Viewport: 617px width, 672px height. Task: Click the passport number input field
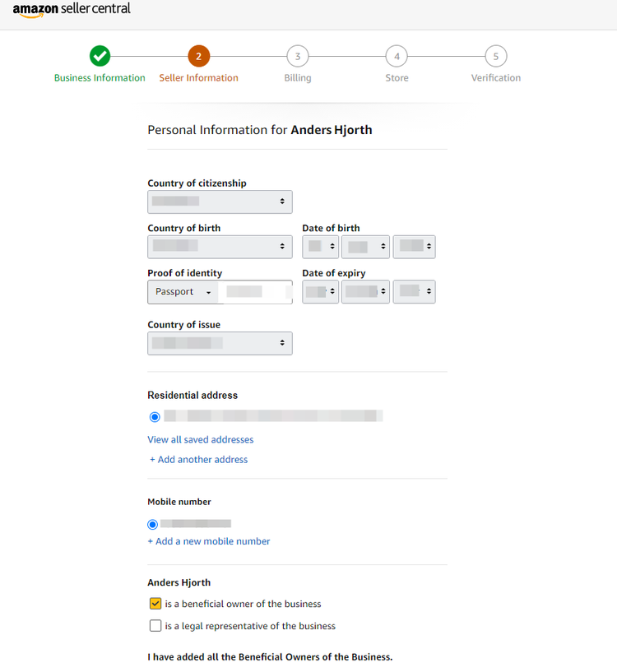pyautogui.click(x=255, y=292)
